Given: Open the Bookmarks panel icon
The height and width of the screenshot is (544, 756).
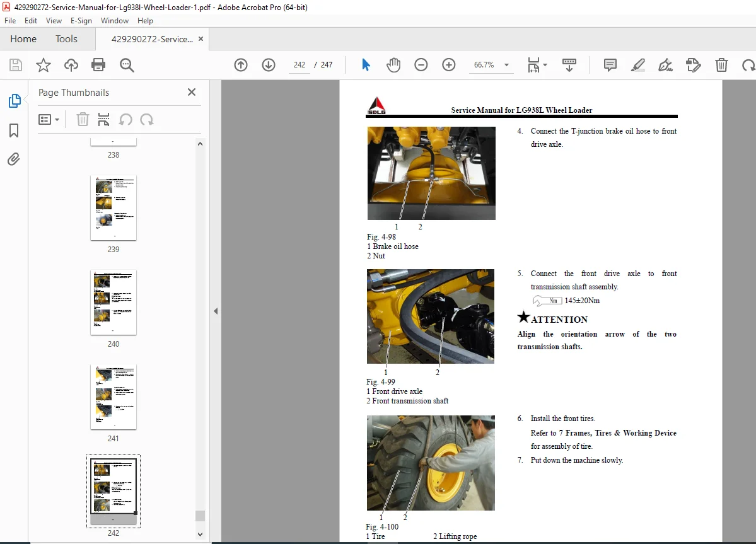Looking at the screenshot, I should [x=14, y=130].
